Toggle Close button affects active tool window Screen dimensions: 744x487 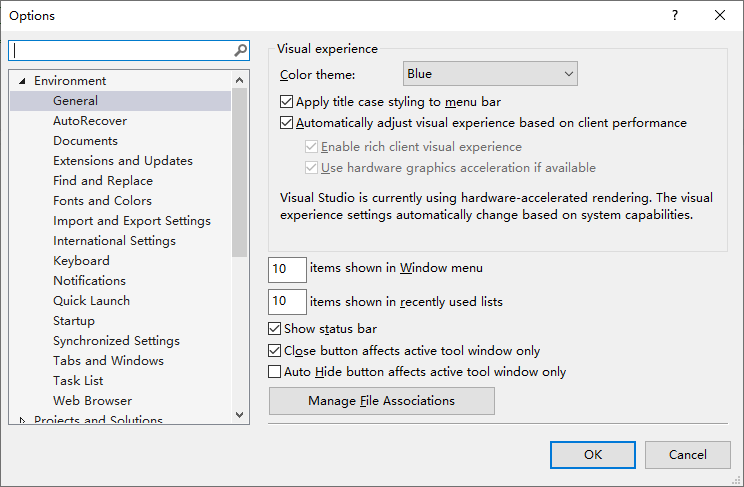(x=274, y=350)
